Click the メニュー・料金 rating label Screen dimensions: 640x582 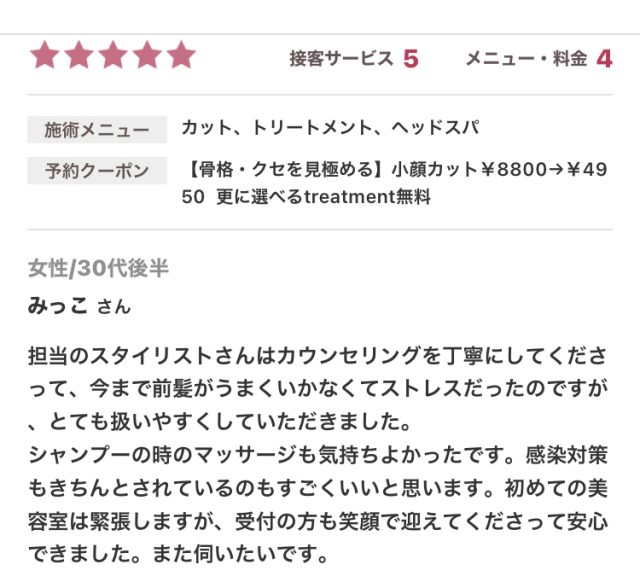coord(525,58)
